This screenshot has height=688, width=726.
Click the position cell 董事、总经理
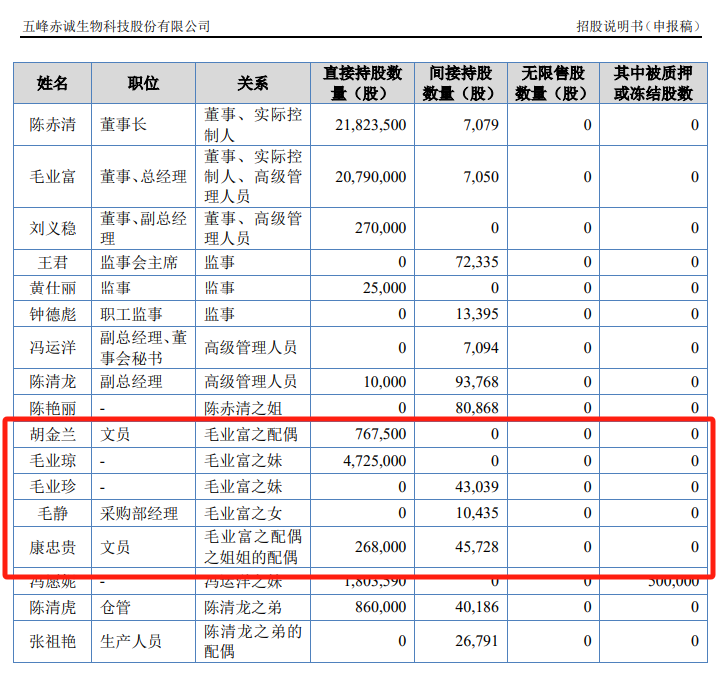point(144,176)
